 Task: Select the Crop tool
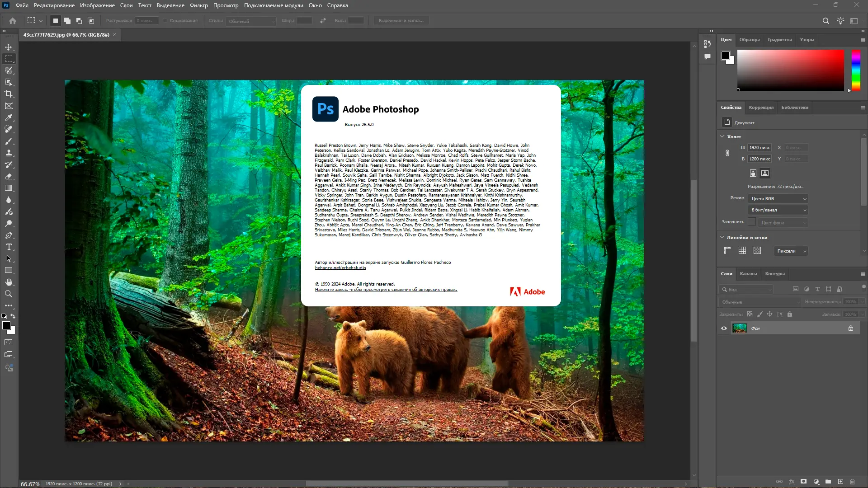[9, 94]
